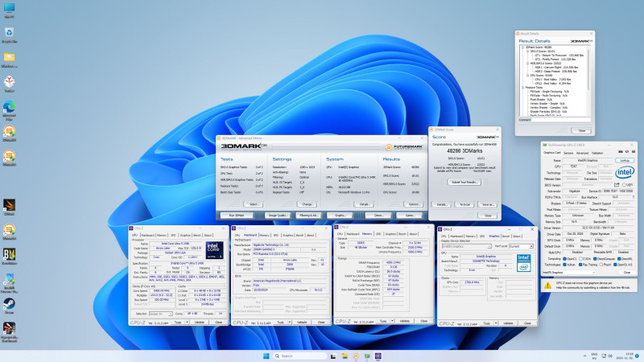Launch Steam from the desktop icon
Screen dimensions: 644x362
point(9,304)
